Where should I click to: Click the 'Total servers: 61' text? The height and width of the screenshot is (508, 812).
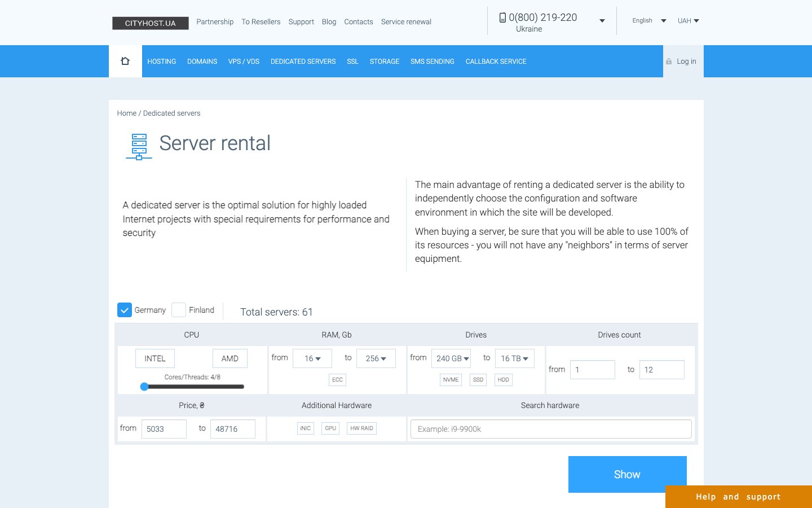(x=276, y=312)
